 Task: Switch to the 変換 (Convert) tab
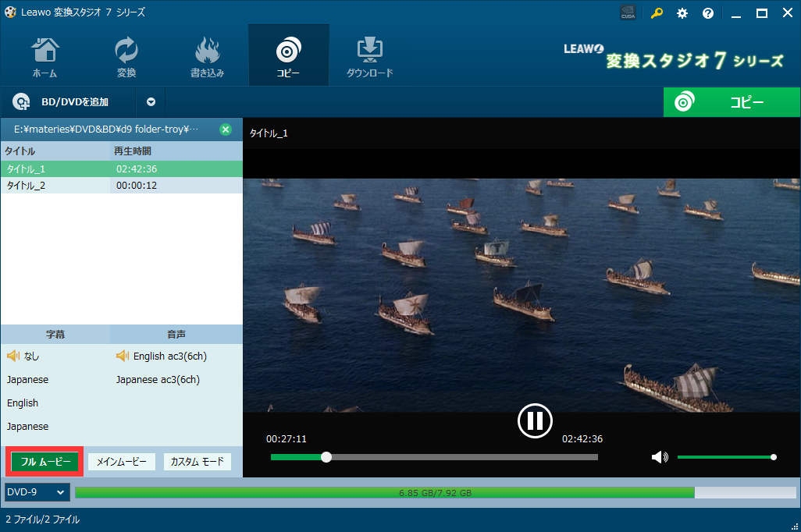point(126,56)
